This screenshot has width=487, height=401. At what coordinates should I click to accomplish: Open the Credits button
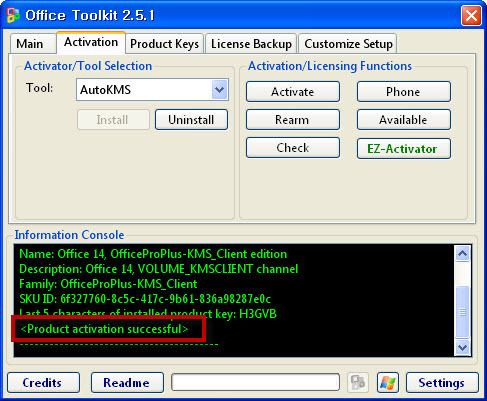coord(43,382)
